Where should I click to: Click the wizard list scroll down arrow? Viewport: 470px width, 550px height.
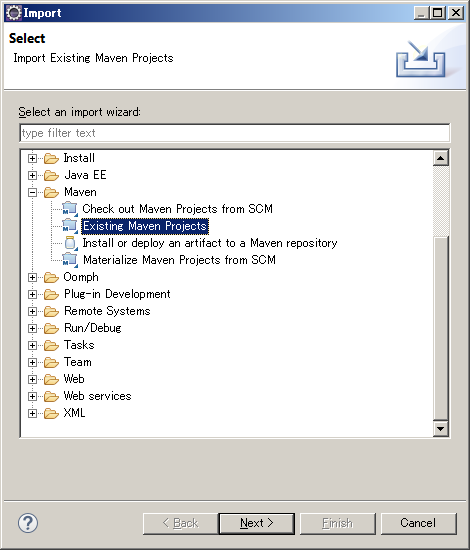[441, 428]
